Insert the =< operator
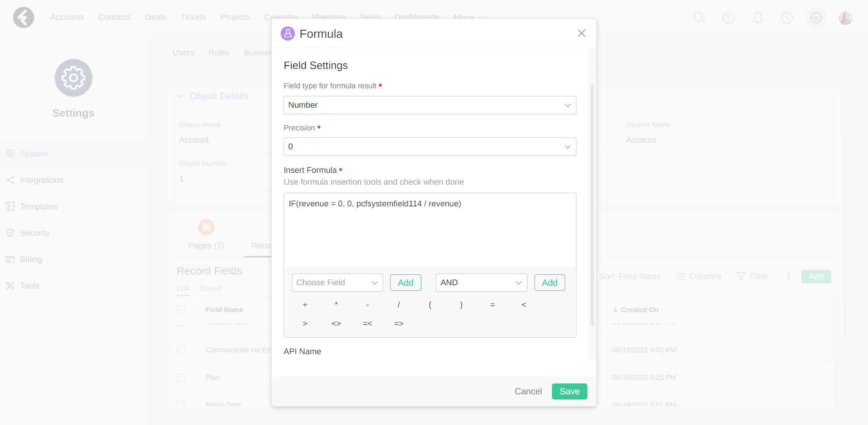 [367, 323]
